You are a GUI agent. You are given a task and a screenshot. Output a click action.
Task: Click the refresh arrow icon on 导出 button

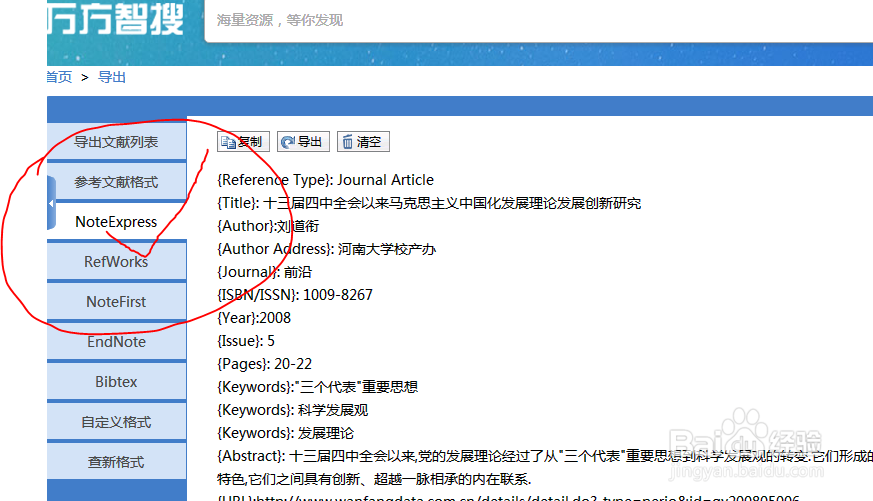click(288, 143)
